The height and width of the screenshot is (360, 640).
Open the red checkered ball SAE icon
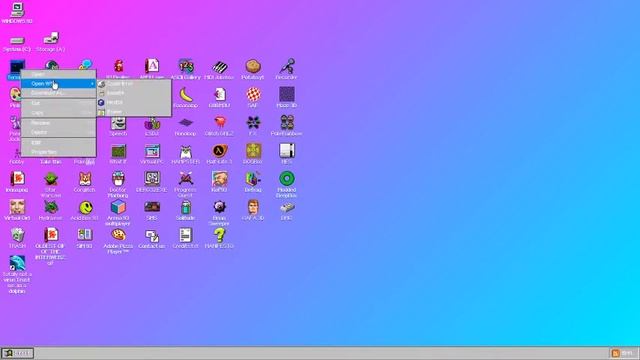pyautogui.click(x=253, y=97)
